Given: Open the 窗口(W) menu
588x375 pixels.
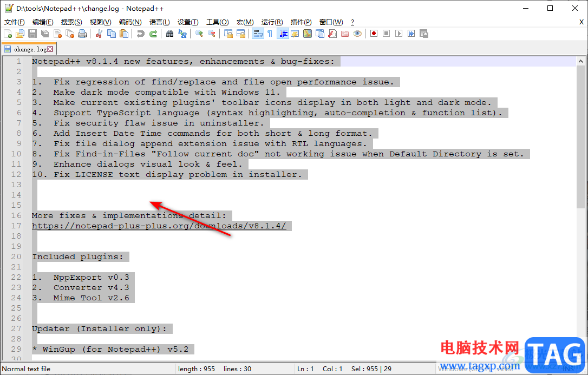Looking at the screenshot, I should [x=331, y=22].
